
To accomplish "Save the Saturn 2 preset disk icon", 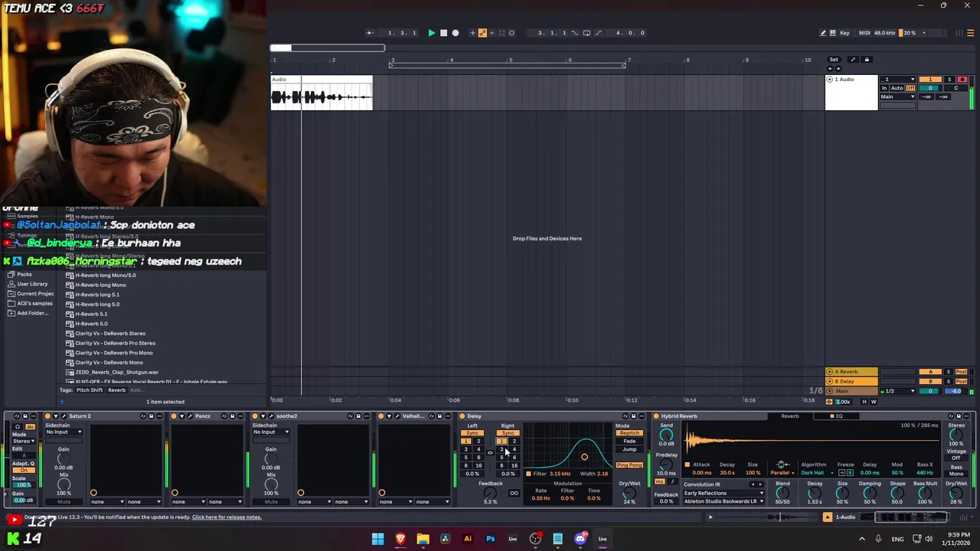I will point(151,416).
